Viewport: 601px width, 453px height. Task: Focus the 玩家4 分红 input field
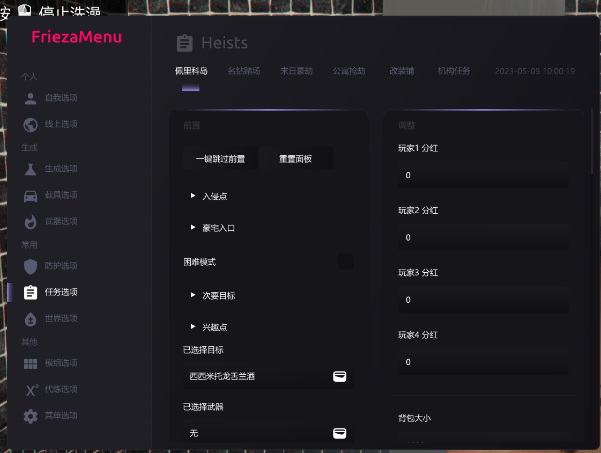(x=483, y=362)
